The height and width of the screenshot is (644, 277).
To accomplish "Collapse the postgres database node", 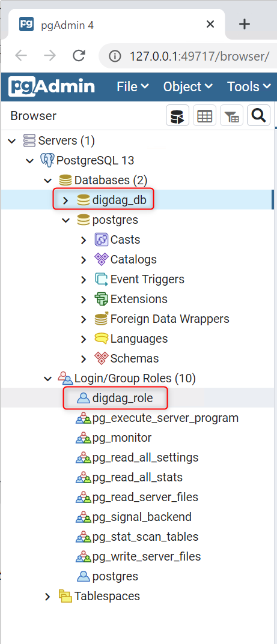I will coord(65,220).
